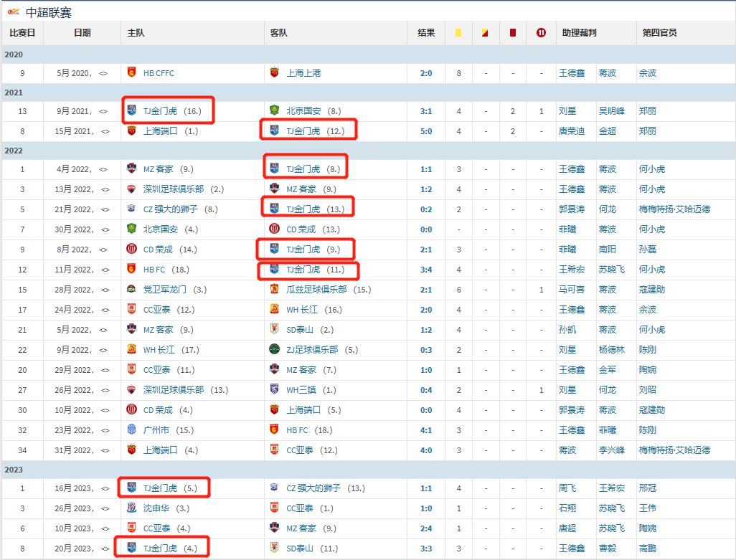
Task: Open assistant referee 吴明峰's profile
Action: point(612,111)
